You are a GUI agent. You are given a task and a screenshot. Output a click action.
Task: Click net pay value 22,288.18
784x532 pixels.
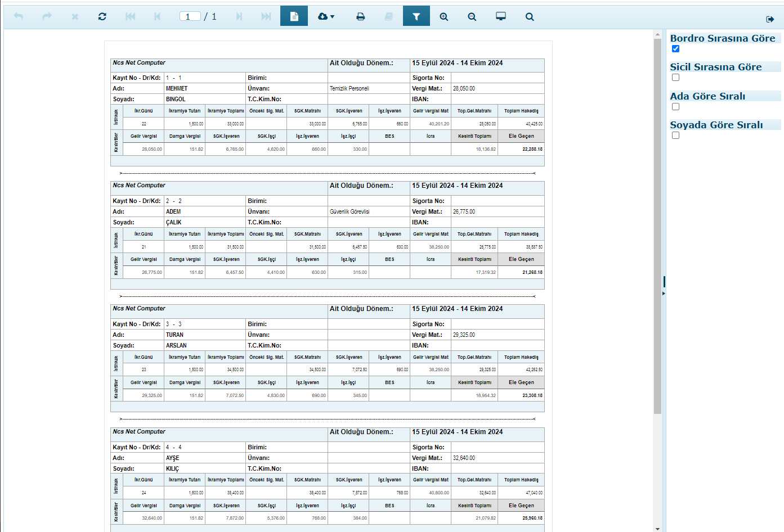532,149
